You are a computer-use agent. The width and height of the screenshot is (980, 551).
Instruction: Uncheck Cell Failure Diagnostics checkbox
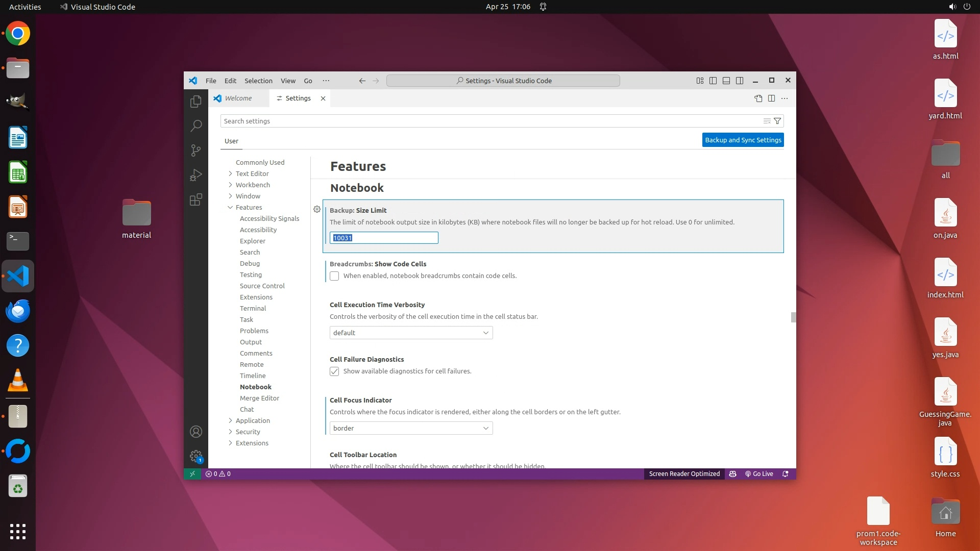click(334, 371)
